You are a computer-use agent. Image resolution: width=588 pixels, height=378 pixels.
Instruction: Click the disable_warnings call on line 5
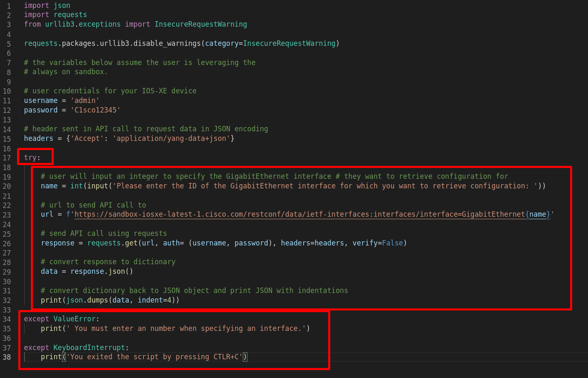click(x=167, y=43)
